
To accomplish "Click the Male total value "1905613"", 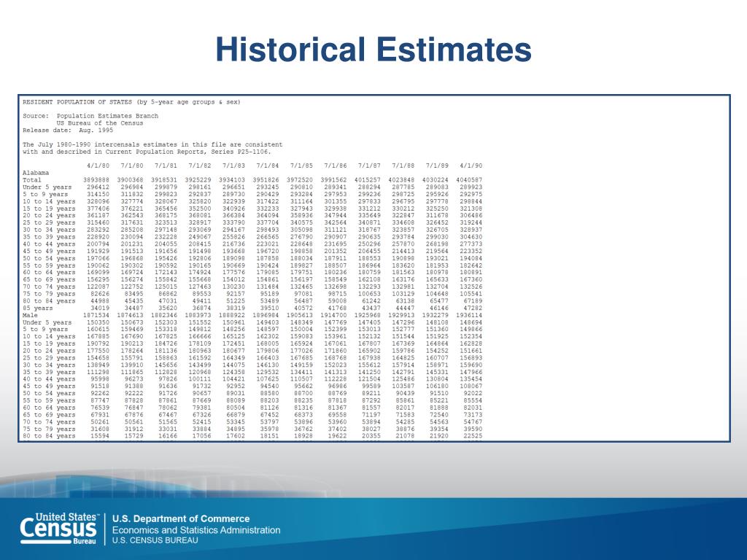I will pos(300,315).
